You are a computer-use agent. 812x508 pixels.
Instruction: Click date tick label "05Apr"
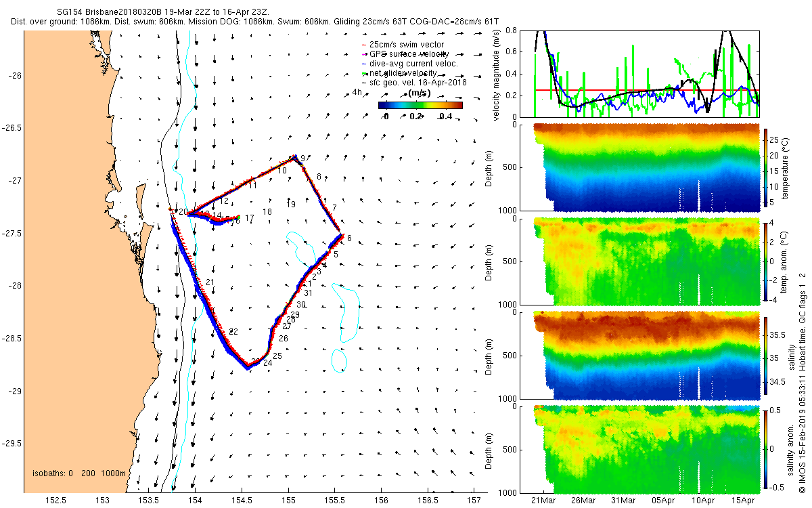[x=664, y=501]
